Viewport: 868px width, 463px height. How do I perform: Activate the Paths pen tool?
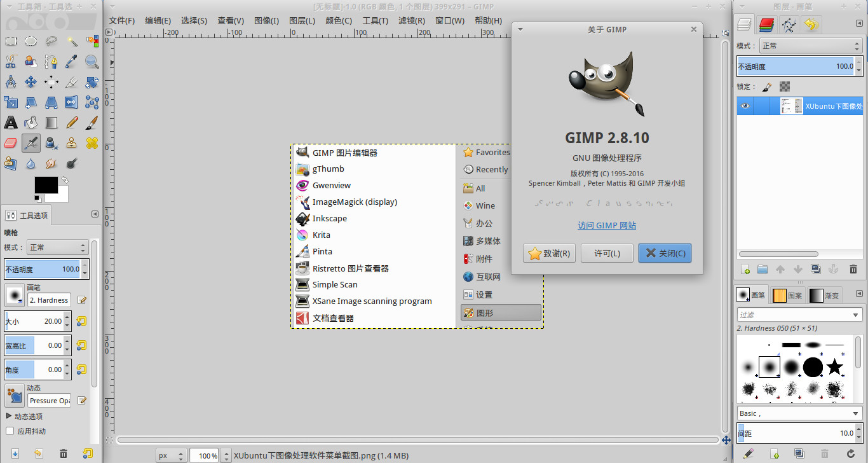(x=51, y=62)
